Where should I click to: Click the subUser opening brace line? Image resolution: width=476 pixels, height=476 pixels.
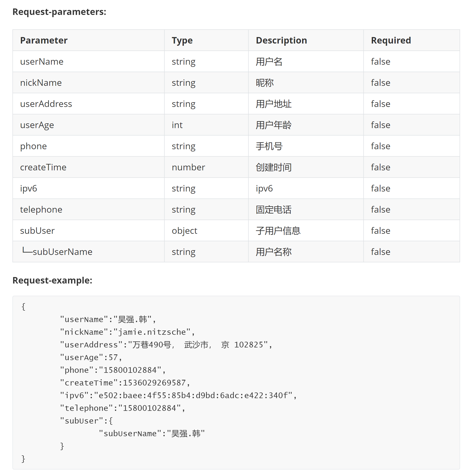coord(86,421)
